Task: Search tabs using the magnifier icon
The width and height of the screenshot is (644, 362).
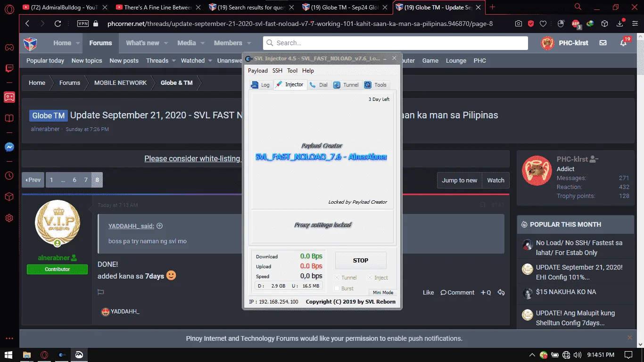Action: (578, 7)
